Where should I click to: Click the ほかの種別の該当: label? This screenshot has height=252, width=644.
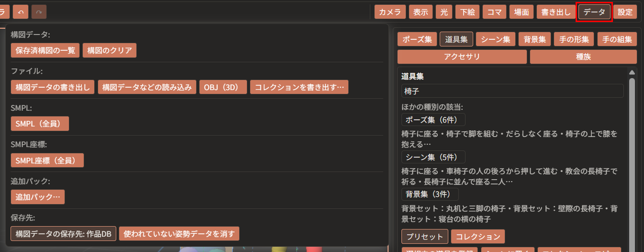coord(432,106)
